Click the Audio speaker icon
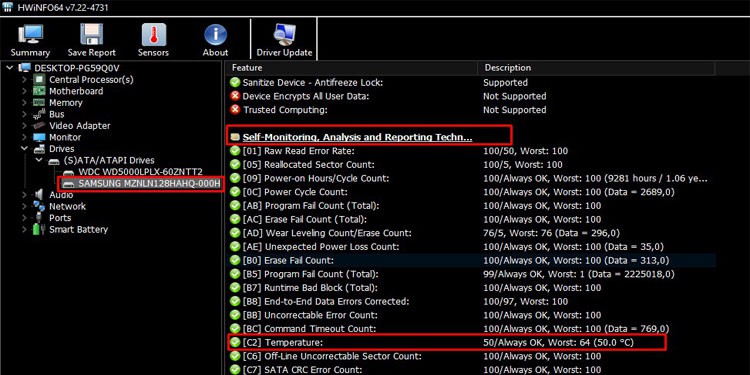 pyautogui.click(x=39, y=195)
